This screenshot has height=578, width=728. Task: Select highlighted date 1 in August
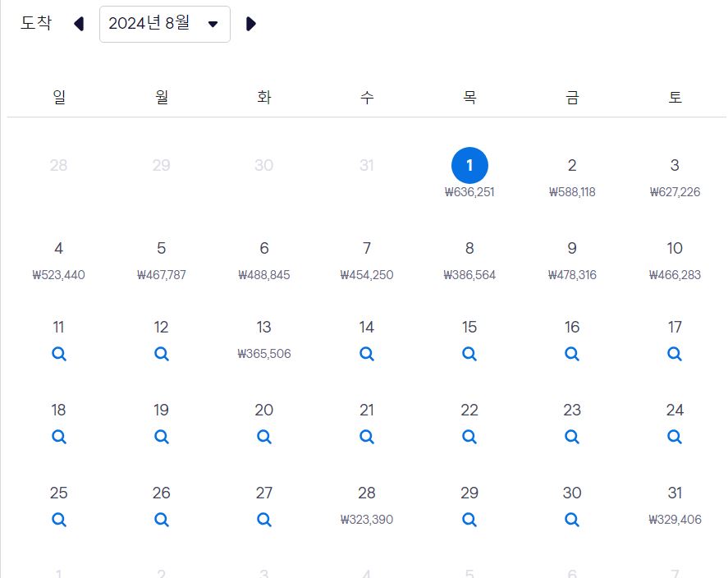pyautogui.click(x=469, y=165)
